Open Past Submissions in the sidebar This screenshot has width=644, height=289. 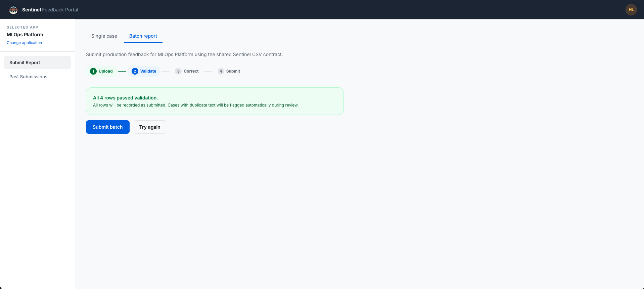click(x=37, y=77)
